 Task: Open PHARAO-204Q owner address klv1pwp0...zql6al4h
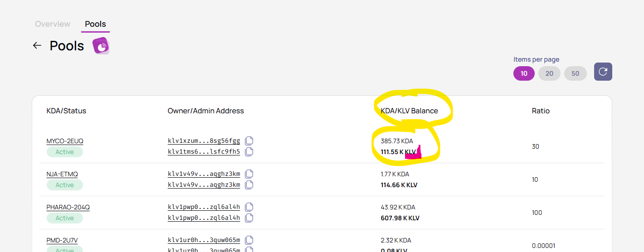(x=204, y=207)
